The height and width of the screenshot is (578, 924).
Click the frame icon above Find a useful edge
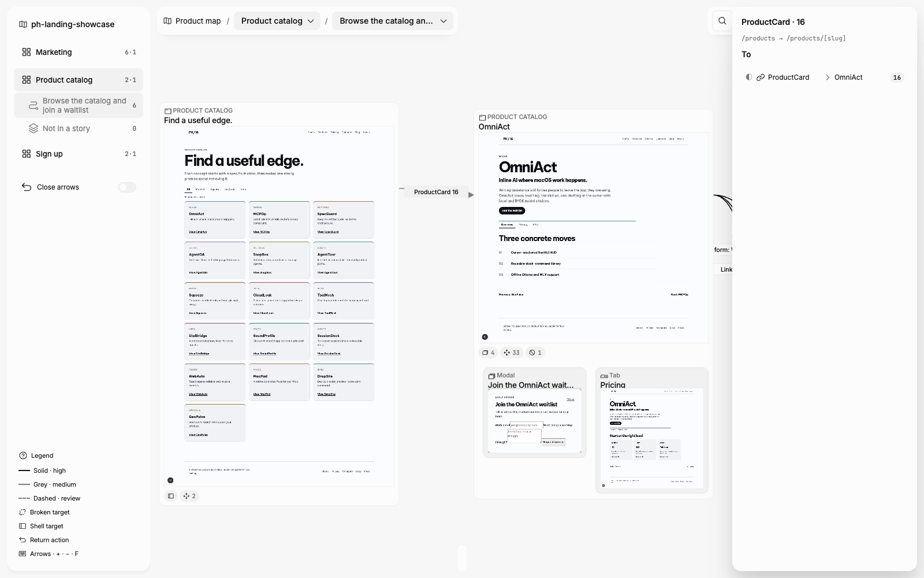tap(168, 111)
